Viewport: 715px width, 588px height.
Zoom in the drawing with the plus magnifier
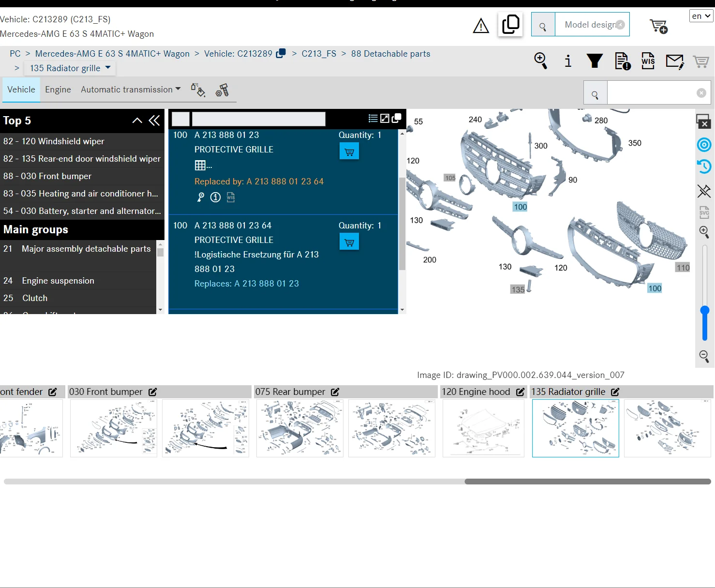(704, 232)
